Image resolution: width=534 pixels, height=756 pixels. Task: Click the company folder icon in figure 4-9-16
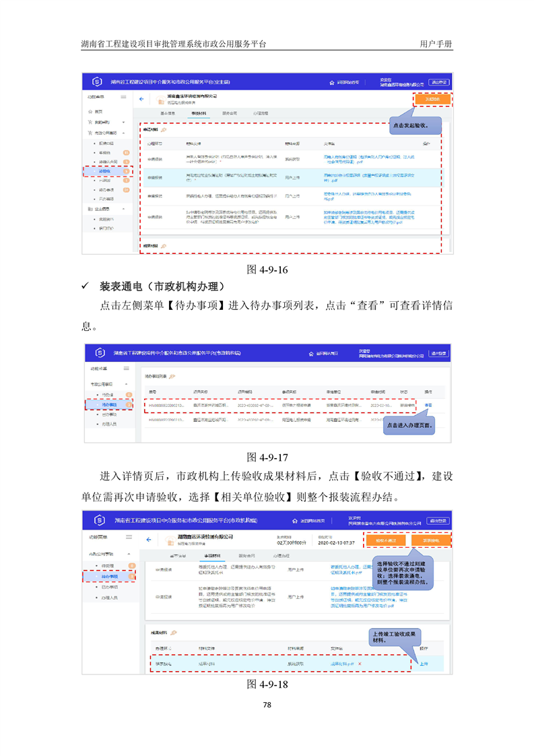pyautogui.click(x=161, y=100)
